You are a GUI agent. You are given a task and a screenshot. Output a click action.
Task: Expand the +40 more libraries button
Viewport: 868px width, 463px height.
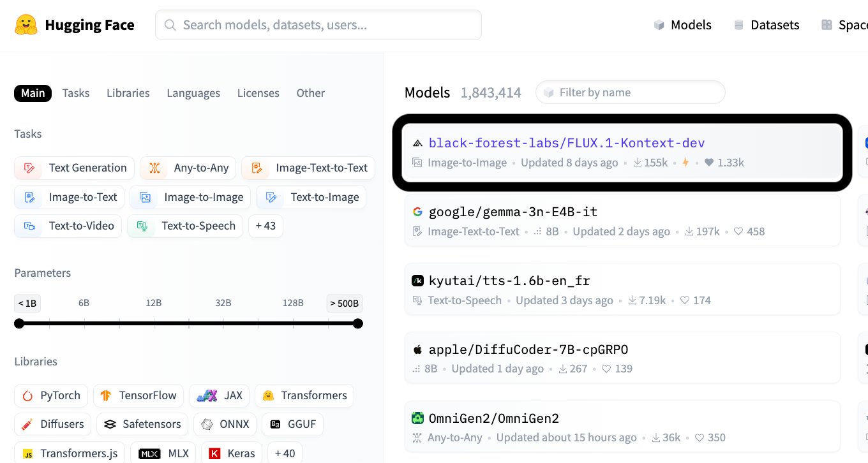tap(285, 453)
